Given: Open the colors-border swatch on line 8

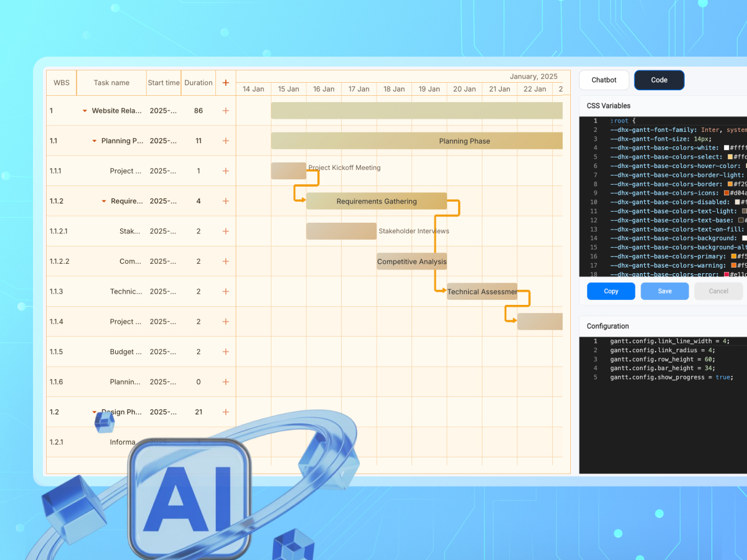Looking at the screenshot, I should (x=730, y=184).
